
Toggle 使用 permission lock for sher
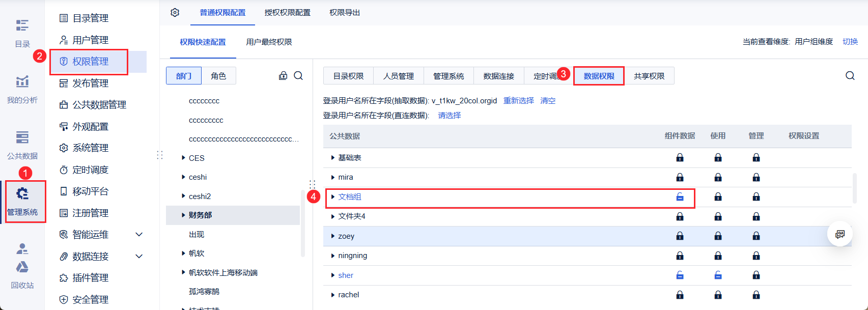coord(718,275)
